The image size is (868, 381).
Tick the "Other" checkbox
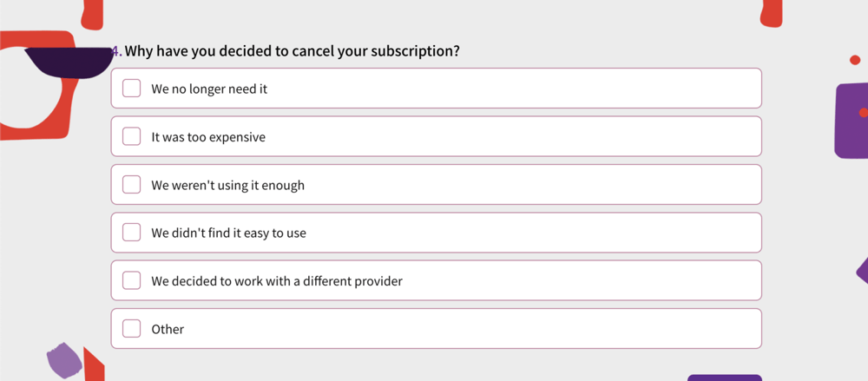coord(132,329)
